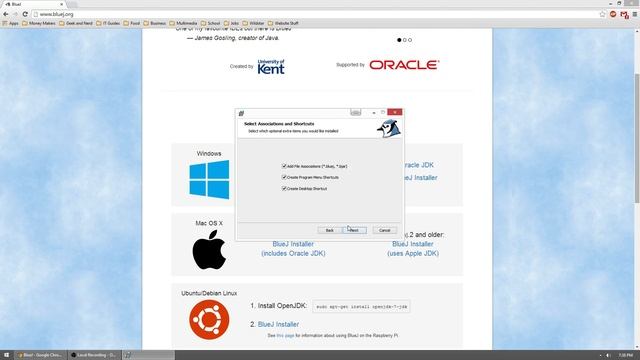640x360 pixels.
Task: Click the Apple logo on the page
Action: 209,249
